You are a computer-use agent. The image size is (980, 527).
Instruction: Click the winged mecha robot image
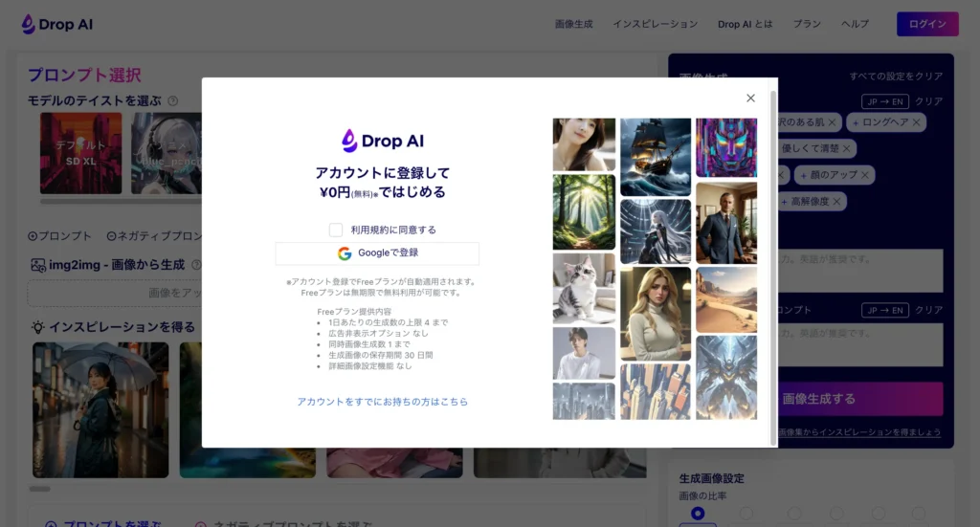point(726,378)
